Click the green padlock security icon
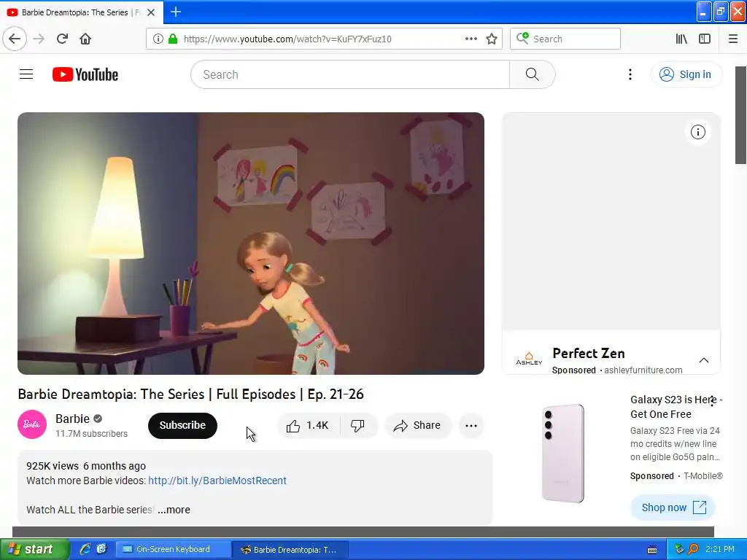Viewport: 747px width, 560px height. [x=173, y=39]
